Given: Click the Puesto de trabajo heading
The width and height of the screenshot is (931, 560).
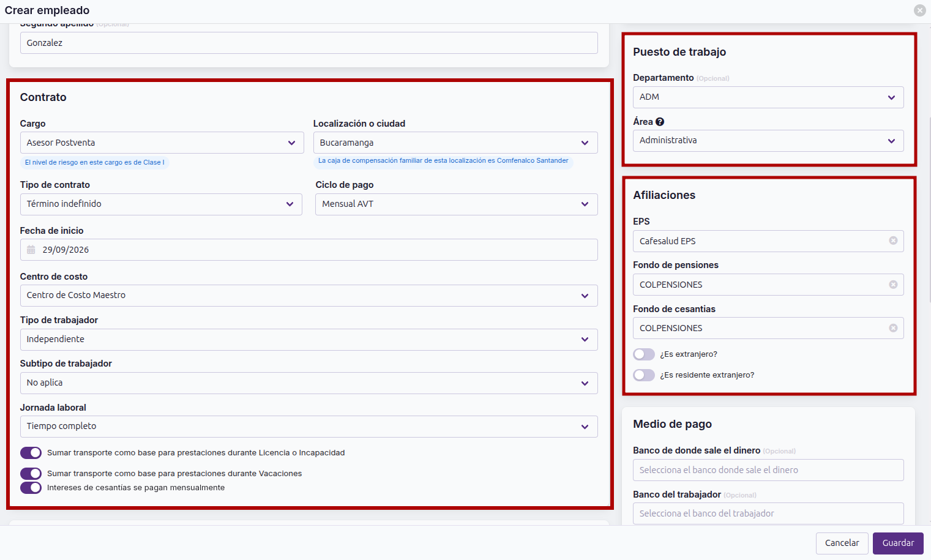Looking at the screenshot, I should point(679,52).
